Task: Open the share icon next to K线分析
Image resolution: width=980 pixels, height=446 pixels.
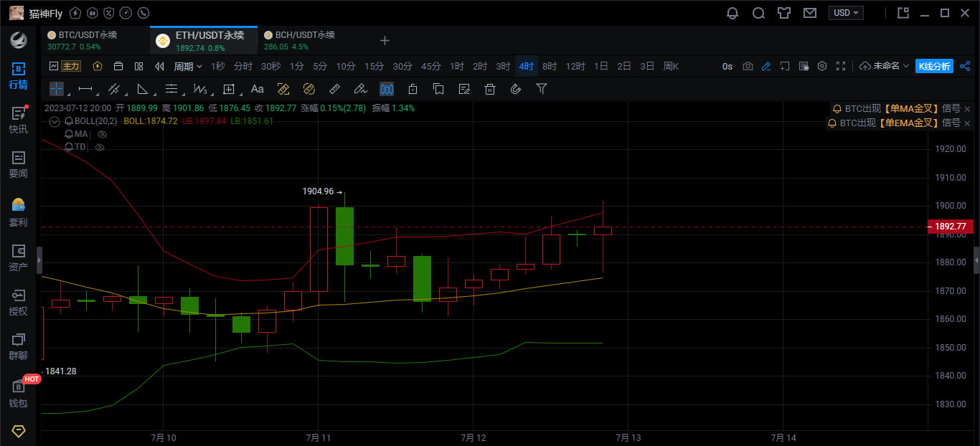Action: [x=965, y=66]
